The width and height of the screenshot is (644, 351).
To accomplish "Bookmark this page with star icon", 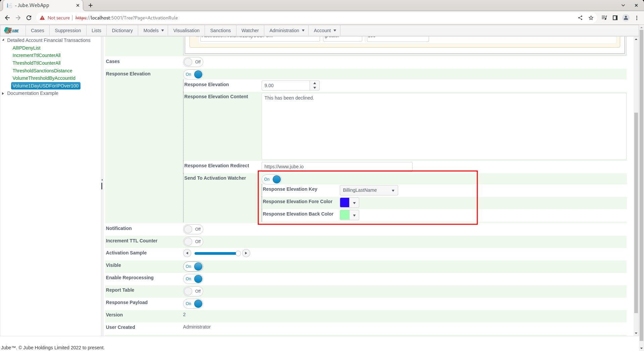I will tap(591, 18).
